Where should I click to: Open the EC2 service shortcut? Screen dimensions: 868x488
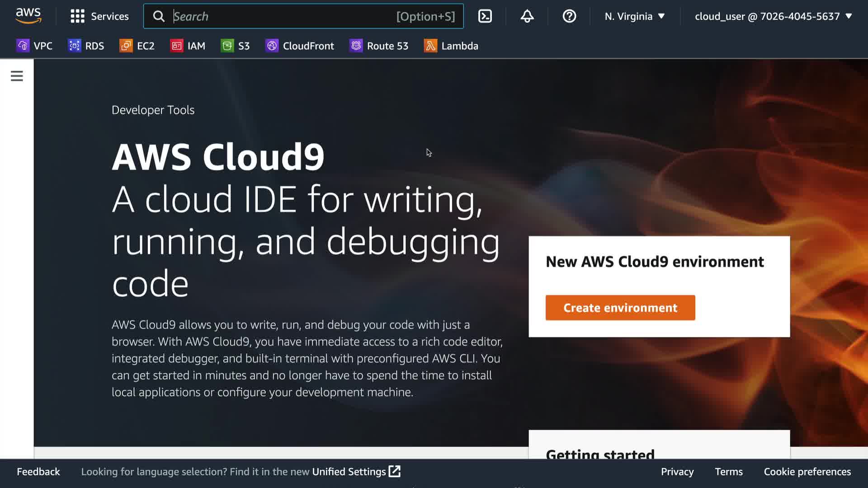point(137,46)
